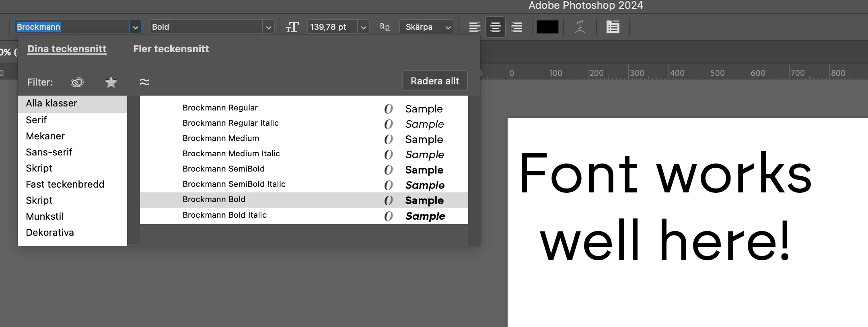Image resolution: width=868 pixels, height=327 pixels.
Task: Click the font-type icon beside Brockmann SemiBold
Action: (x=388, y=170)
